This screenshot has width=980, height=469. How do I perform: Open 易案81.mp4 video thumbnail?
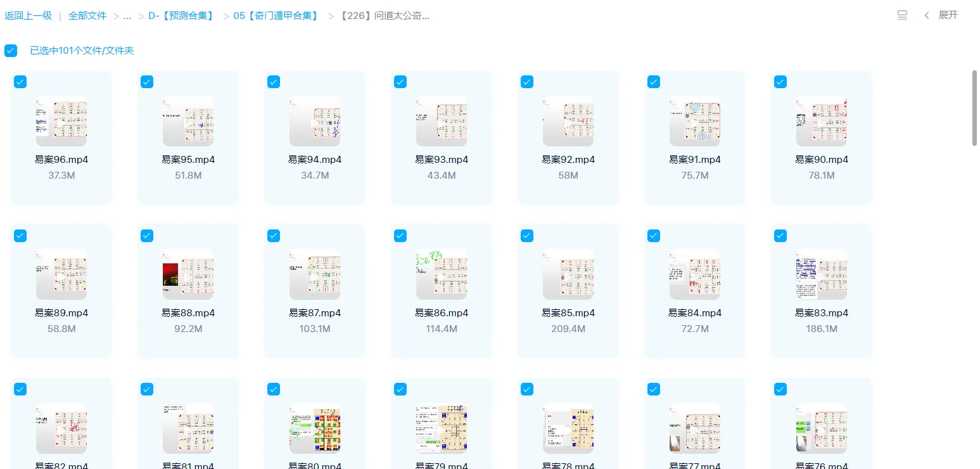tap(188, 428)
